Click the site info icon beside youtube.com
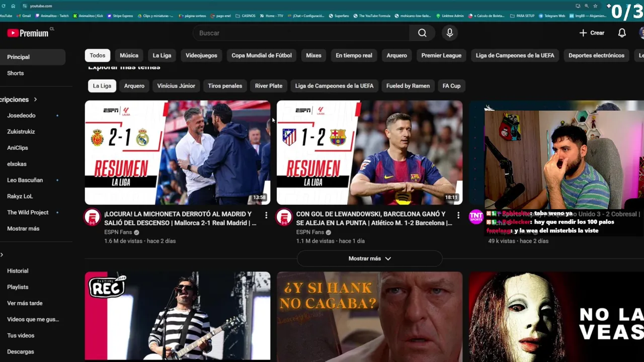Screen dimensions: 644x362 [x=24, y=6]
